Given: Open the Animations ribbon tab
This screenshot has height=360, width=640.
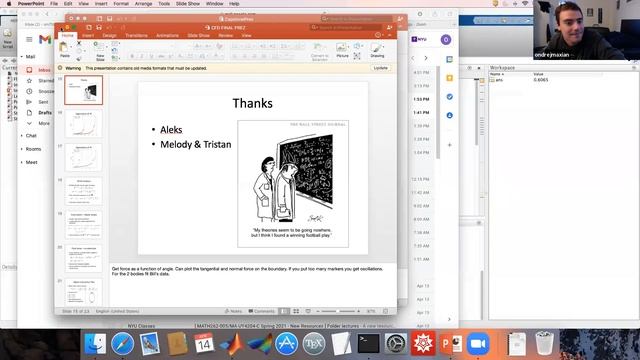Looking at the screenshot, I should pyautogui.click(x=167, y=36).
